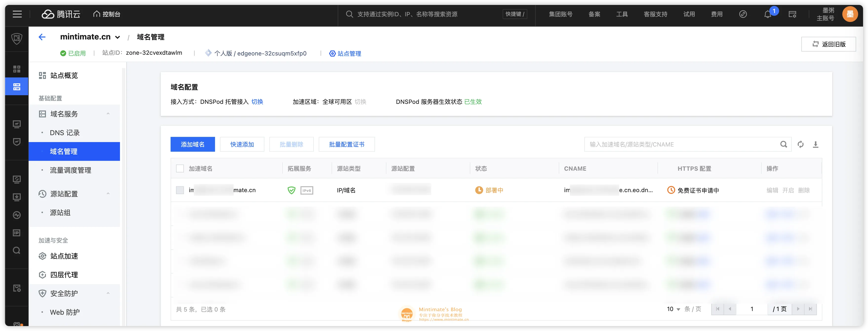Open the 费用 menu

coord(716,14)
